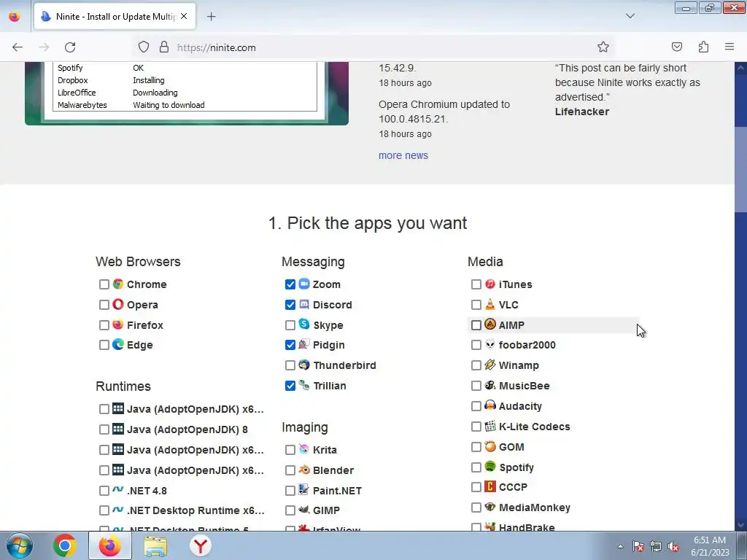The height and width of the screenshot is (560, 747).
Task: Click the AIMP icon under Media
Action: [x=490, y=324]
